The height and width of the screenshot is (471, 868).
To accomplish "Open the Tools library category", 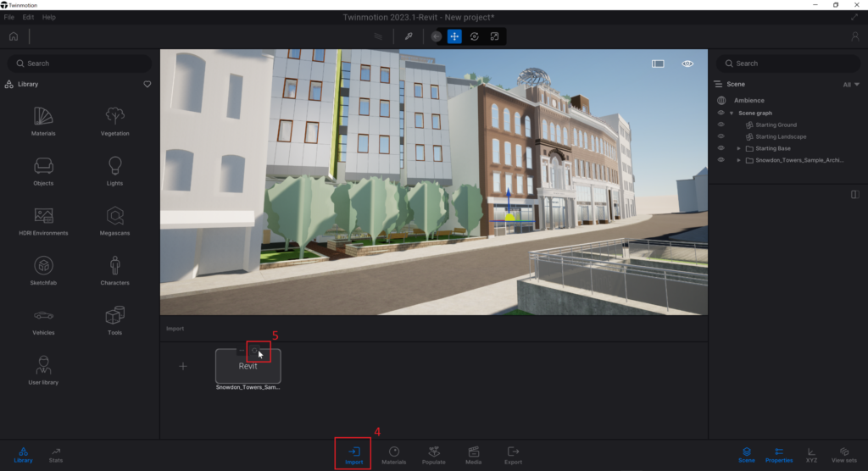I will click(x=114, y=320).
